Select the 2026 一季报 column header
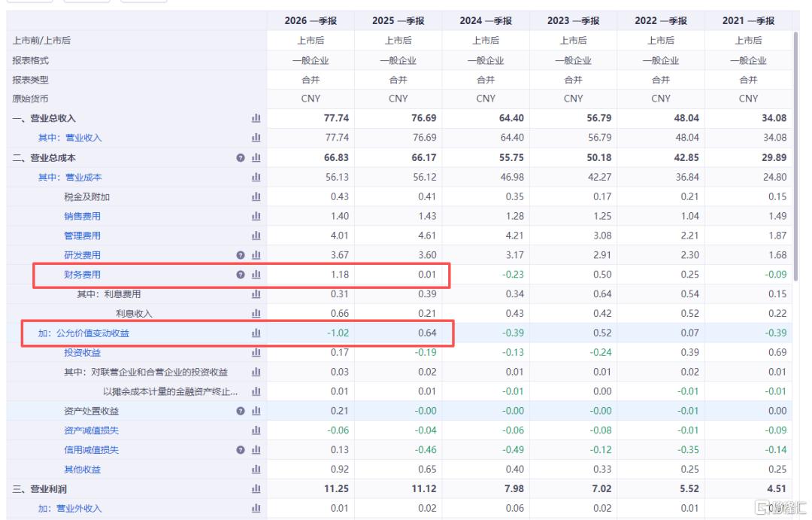This screenshot has width=812, height=520. (x=311, y=21)
